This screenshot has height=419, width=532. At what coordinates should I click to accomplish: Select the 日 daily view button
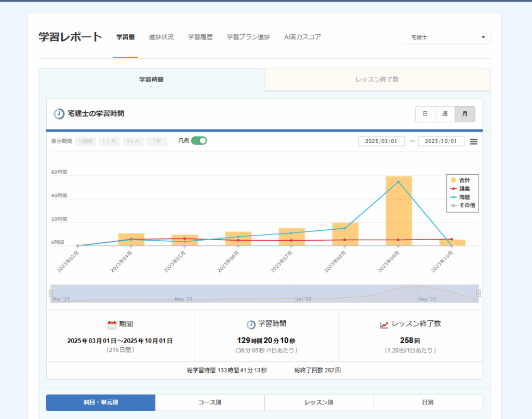pos(425,114)
